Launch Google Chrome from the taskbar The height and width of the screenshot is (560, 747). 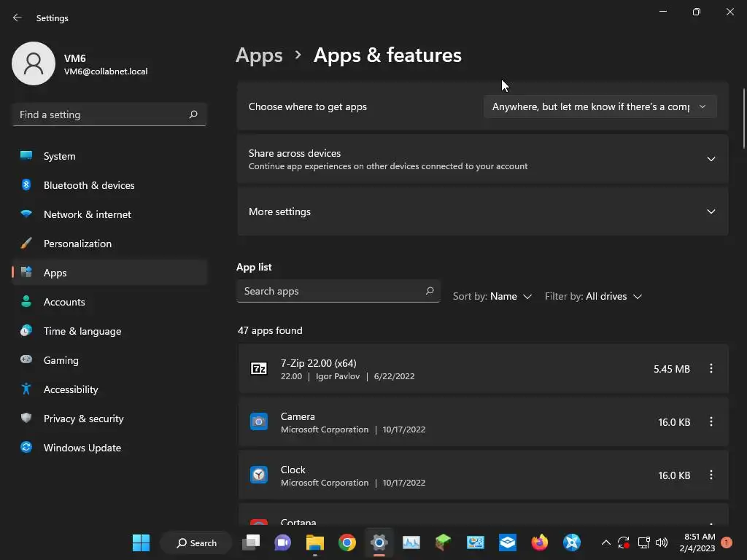(347, 542)
